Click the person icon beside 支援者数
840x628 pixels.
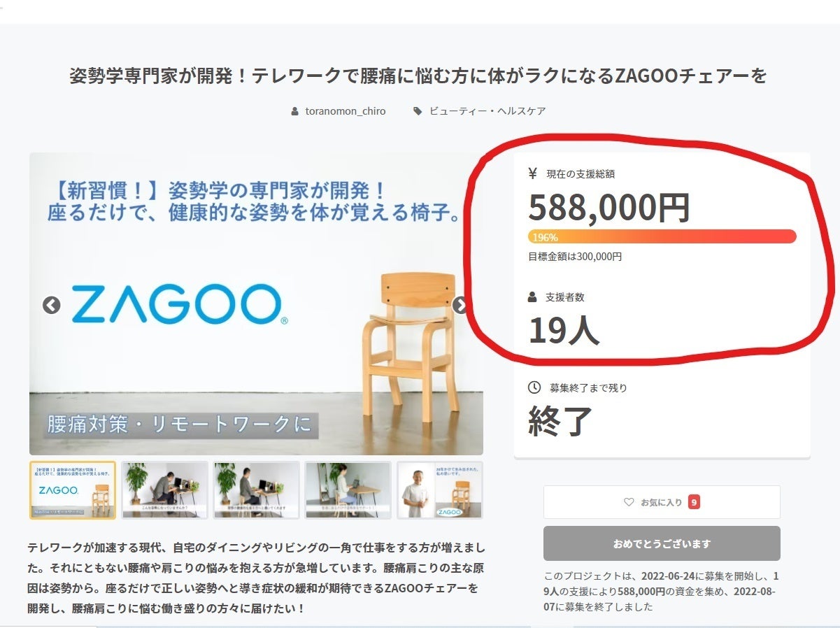coord(533,297)
